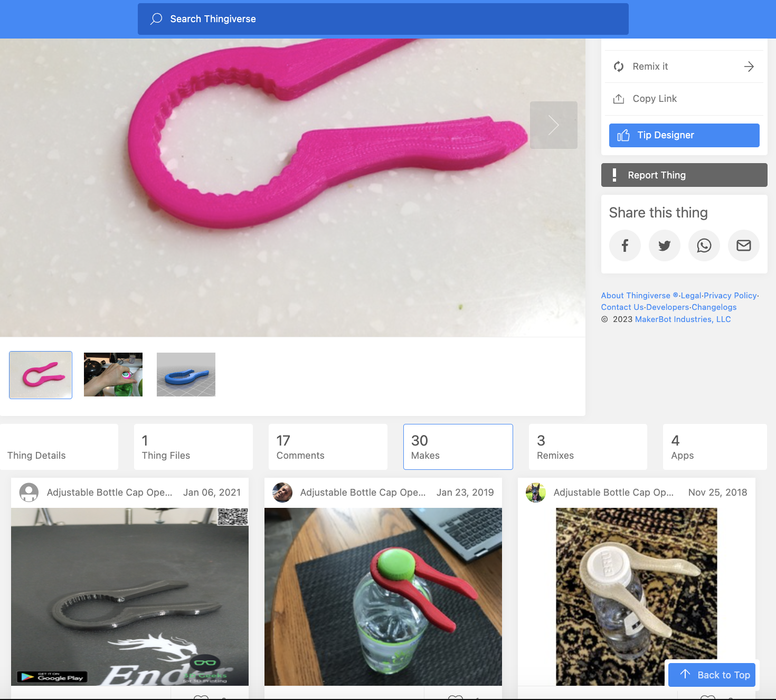Open the 17 Comments tab
The width and height of the screenshot is (776, 700).
point(328,447)
